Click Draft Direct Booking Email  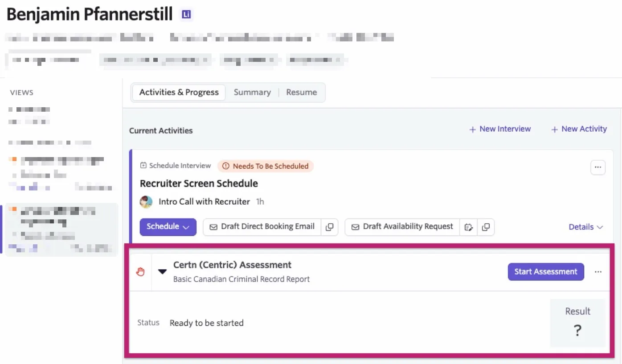click(x=262, y=226)
